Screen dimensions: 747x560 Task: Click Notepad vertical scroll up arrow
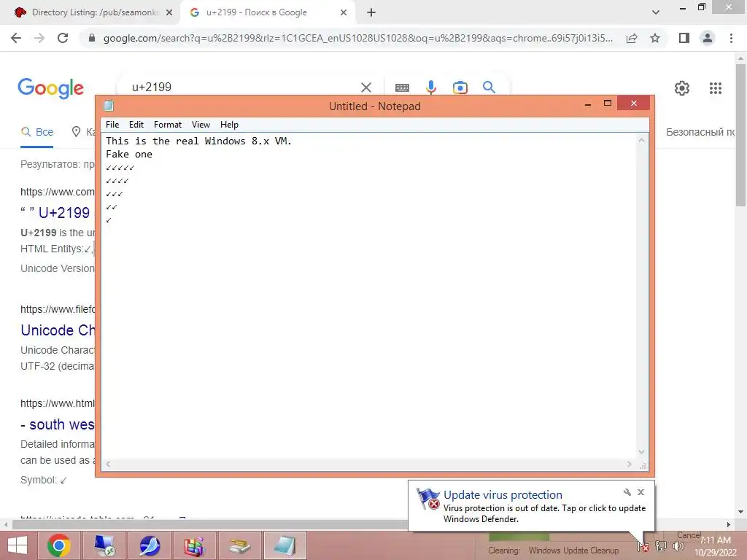[x=642, y=140]
